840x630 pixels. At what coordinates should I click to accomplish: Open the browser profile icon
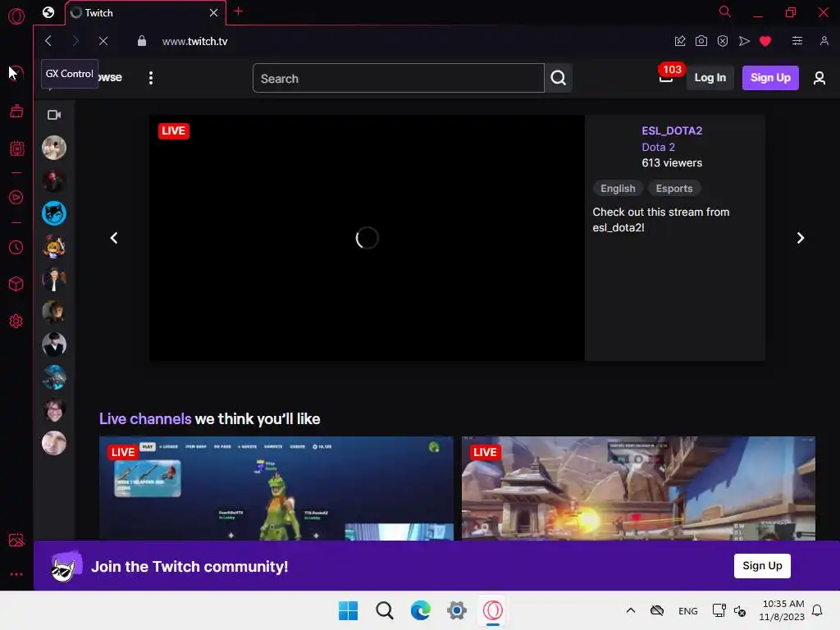[x=824, y=41]
